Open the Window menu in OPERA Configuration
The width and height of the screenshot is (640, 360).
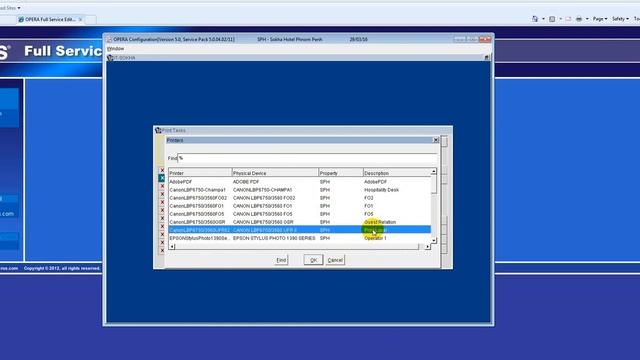pos(116,49)
